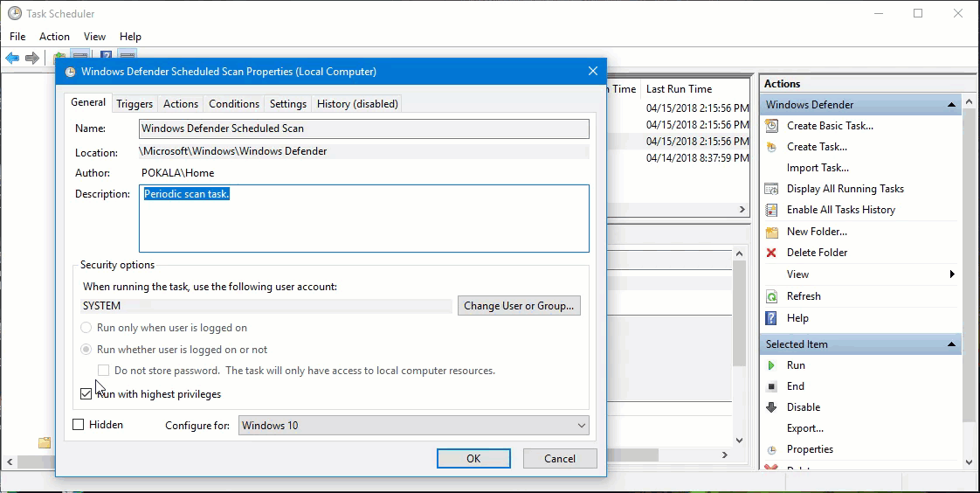
Task: Click the New Folder icon
Action: click(x=771, y=232)
